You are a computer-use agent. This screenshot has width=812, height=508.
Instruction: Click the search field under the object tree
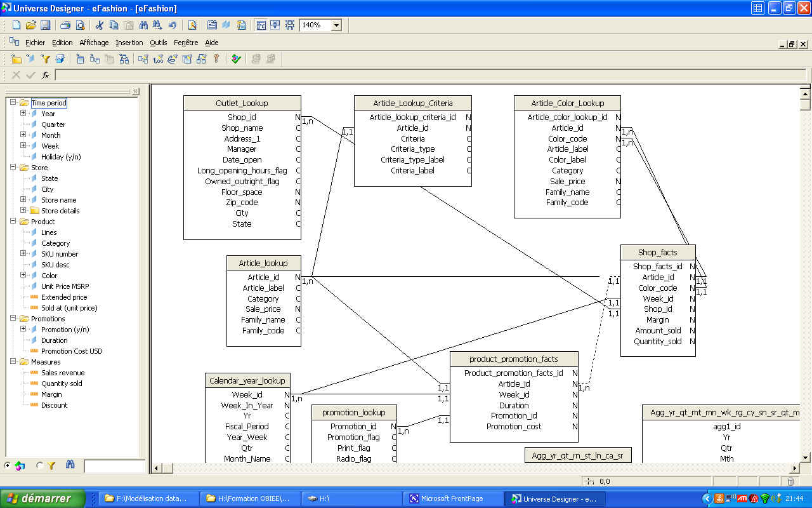114,466
